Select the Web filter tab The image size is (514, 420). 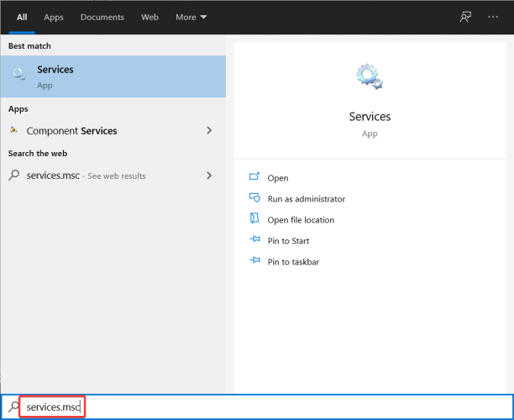tap(149, 17)
